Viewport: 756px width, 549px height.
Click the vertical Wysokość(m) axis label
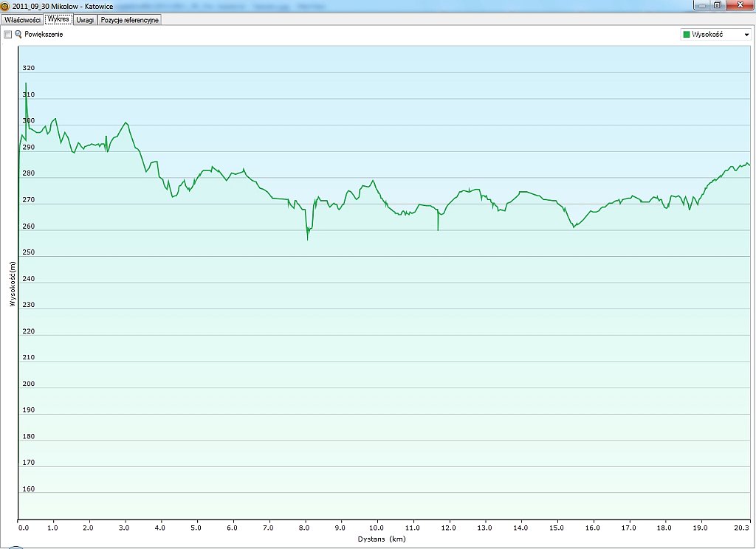click(12, 284)
